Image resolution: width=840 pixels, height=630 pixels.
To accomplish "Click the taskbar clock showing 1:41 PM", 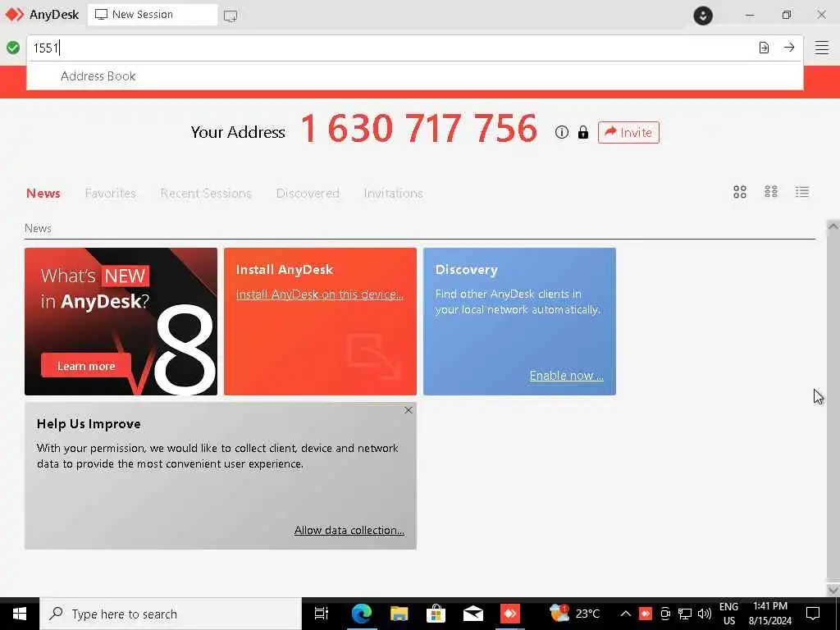I will coord(769,614).
